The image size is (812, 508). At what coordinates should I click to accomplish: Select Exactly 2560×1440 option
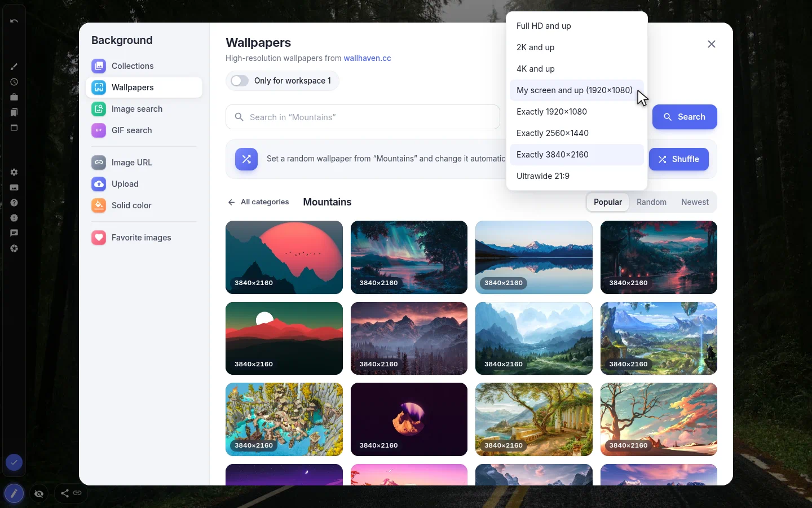tap(577, 133)
